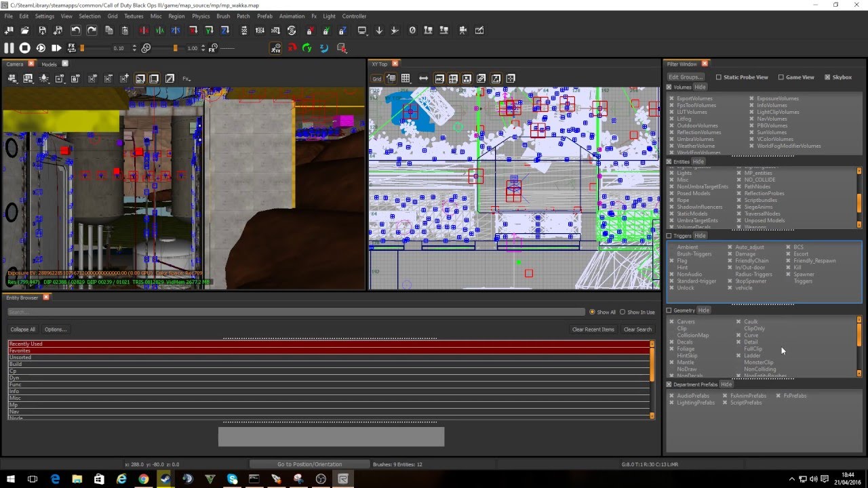Toggle the Department Prefabs group checkbox

(x=669, y=385)
